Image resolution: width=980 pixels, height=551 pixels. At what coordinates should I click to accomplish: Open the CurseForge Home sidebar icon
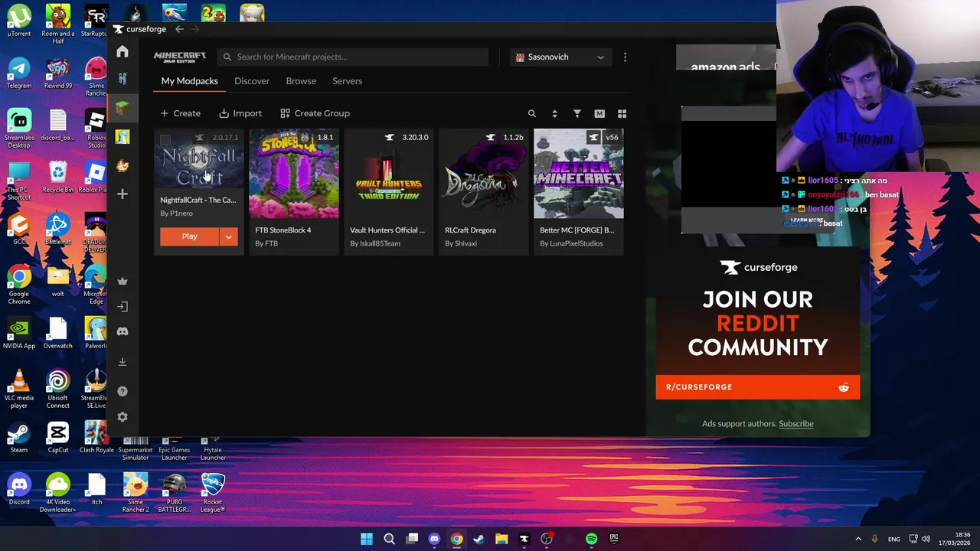point(122,52)
